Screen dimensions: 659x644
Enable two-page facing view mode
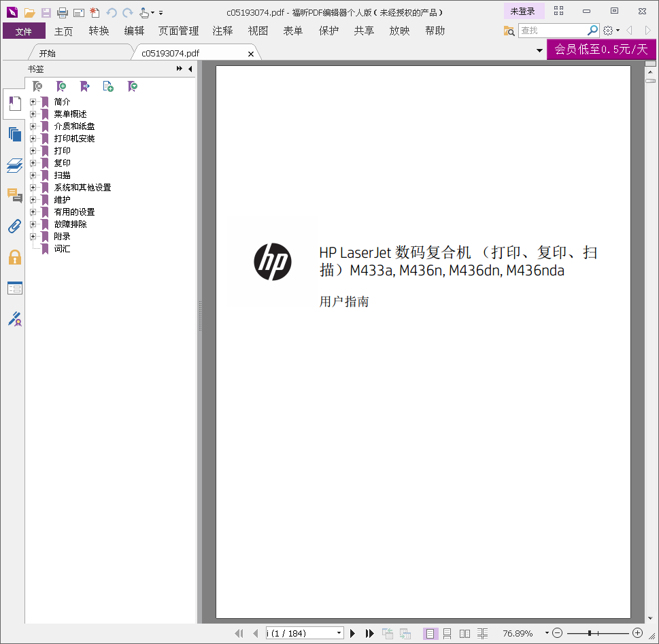(x=464, y=634)
